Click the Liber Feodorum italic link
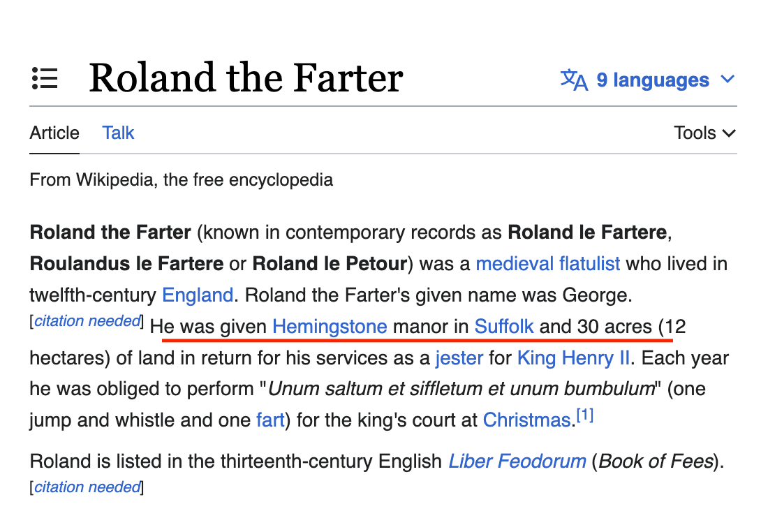The height and width of the screenshot is (532, 761). tap(517, 461)
